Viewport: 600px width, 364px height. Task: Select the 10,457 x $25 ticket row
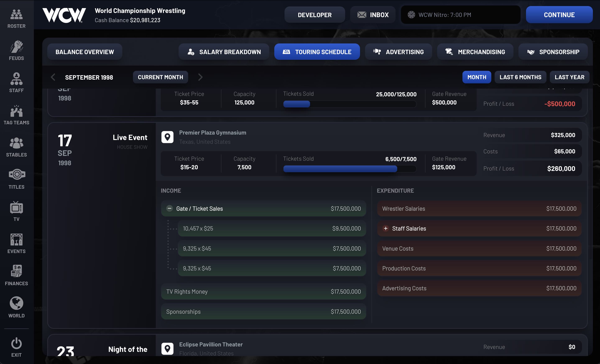[x=272, y=228]
